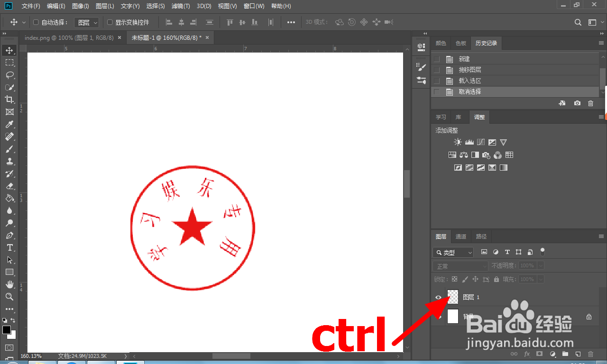
Task: Select the Dodge tool
Action: (9, 223)
